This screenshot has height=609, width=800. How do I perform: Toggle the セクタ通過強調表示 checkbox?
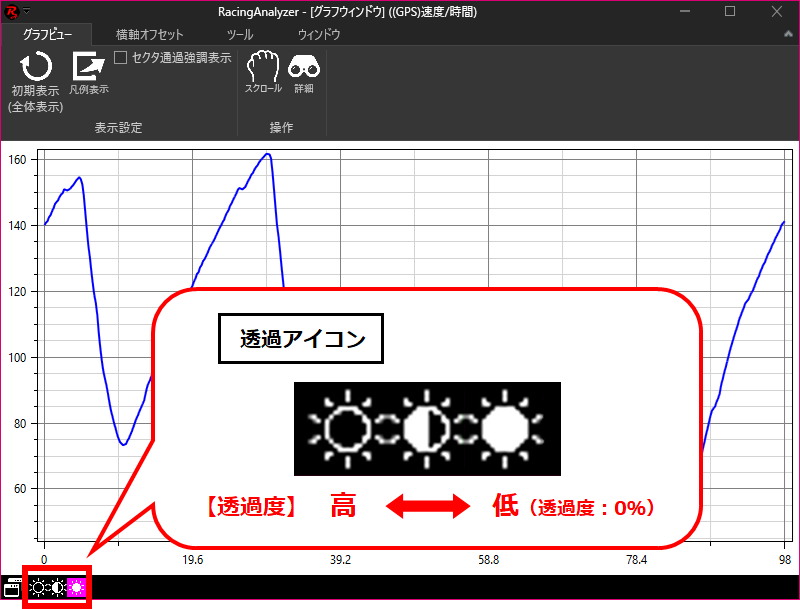pos(121,58)
